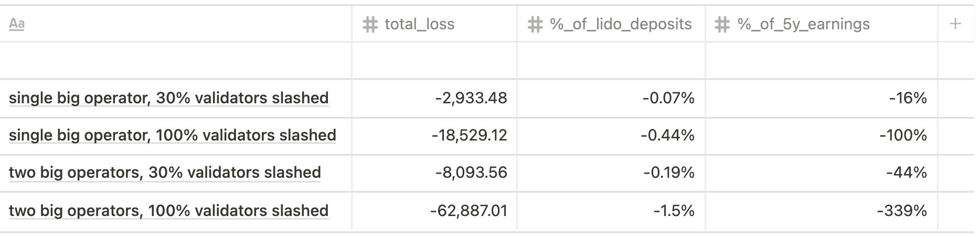Select the -0.19% lido deposits cell

click(611, 173)
